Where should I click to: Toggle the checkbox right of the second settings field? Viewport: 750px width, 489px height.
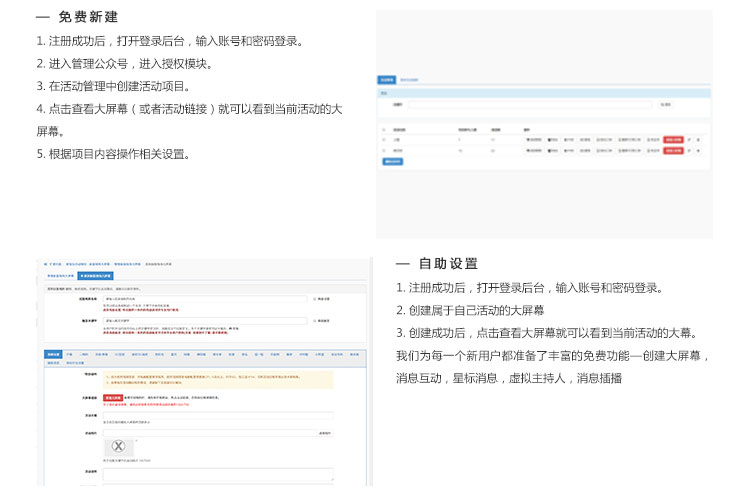(x=315, y=321)
